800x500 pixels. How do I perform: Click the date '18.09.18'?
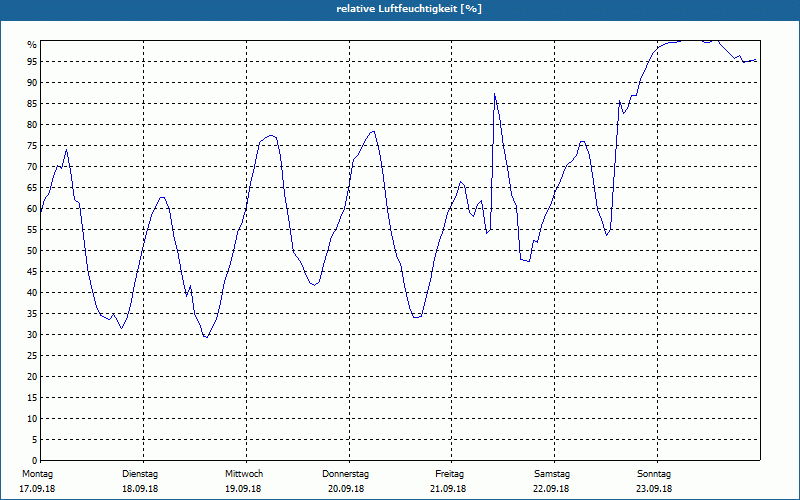click(x=140, y=489)
